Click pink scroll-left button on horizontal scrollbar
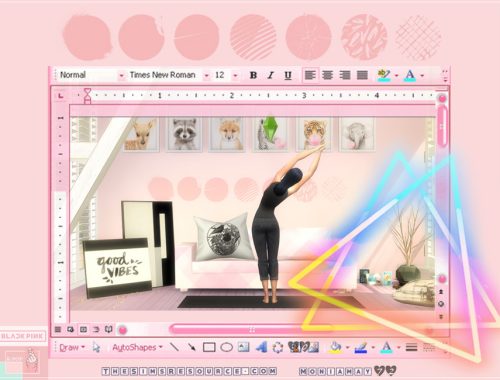Image resolution: width=500 pixels, height=380 pixels. click(123, 330)
